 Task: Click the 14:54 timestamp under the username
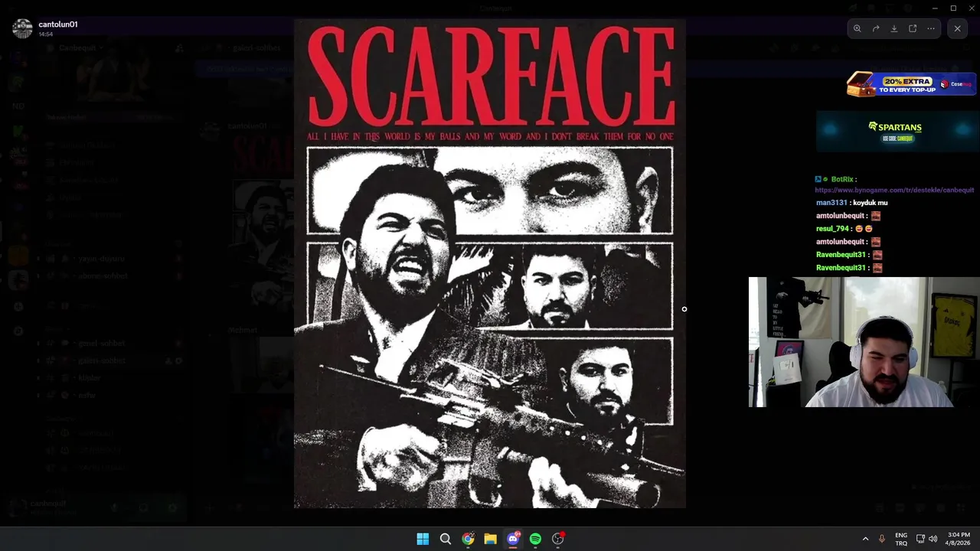[46, 34]
